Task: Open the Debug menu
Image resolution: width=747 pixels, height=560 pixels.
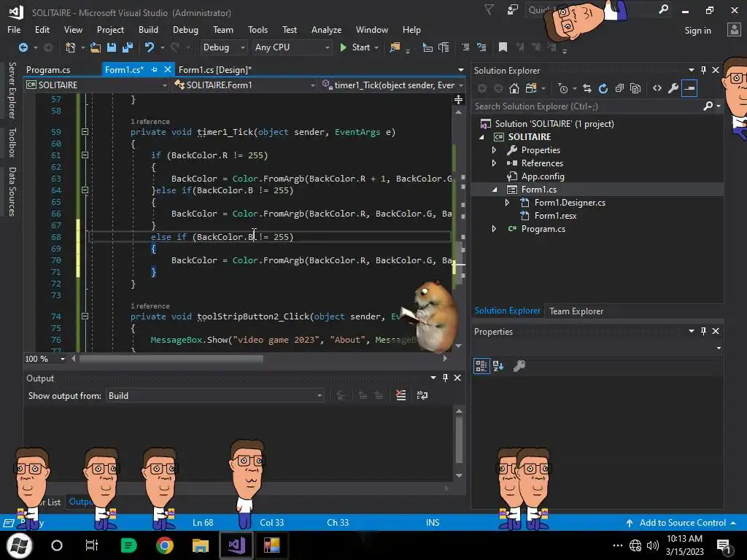Action: pyautogui.click(x=185, y=29)
